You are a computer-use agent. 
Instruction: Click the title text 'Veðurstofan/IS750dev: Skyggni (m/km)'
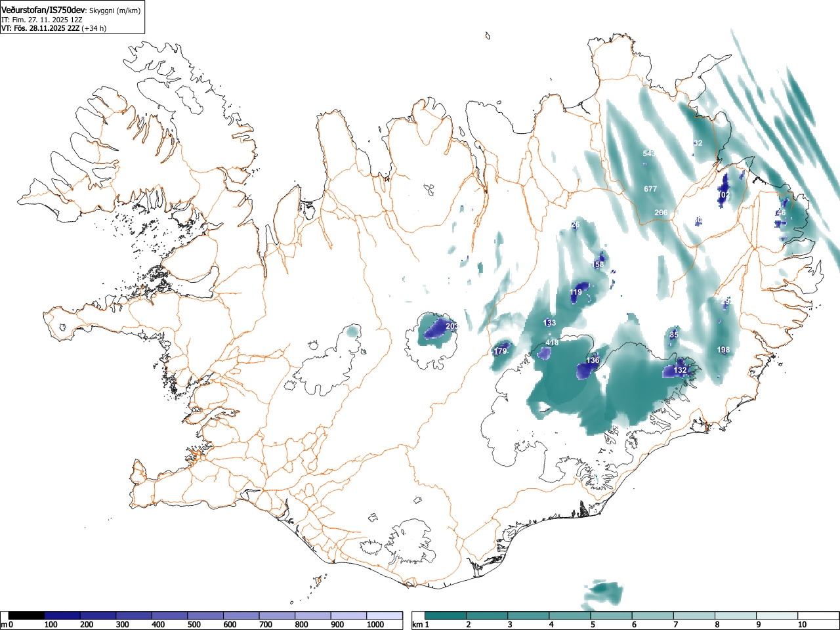(x=71, y=10)
